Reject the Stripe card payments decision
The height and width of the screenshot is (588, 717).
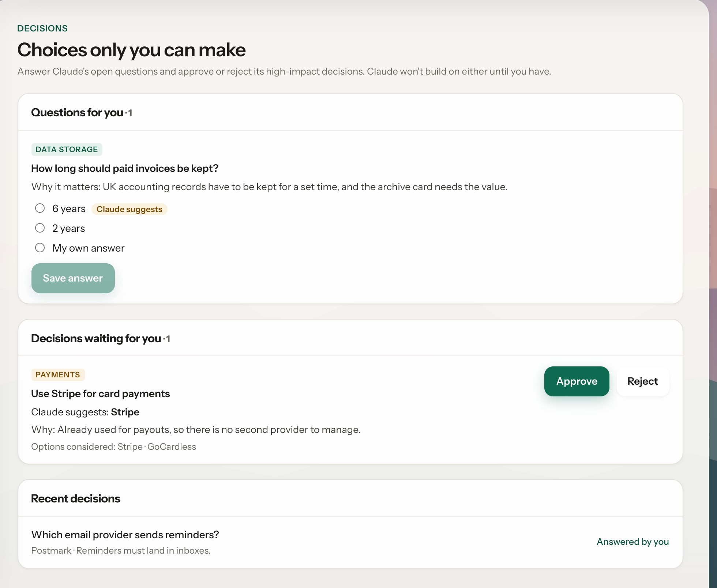click(x=643, y=381)
